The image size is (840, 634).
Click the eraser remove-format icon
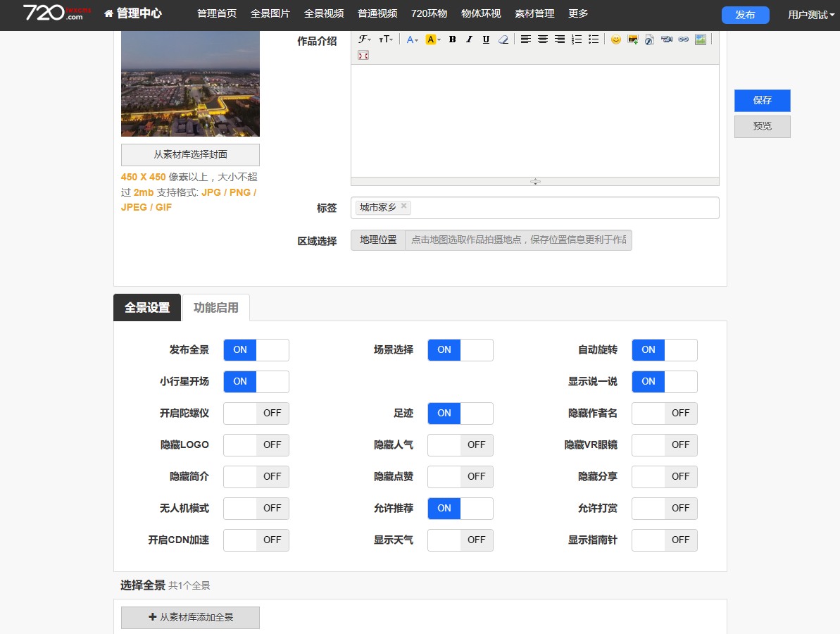pyautogui.click(x=503, y=39)
